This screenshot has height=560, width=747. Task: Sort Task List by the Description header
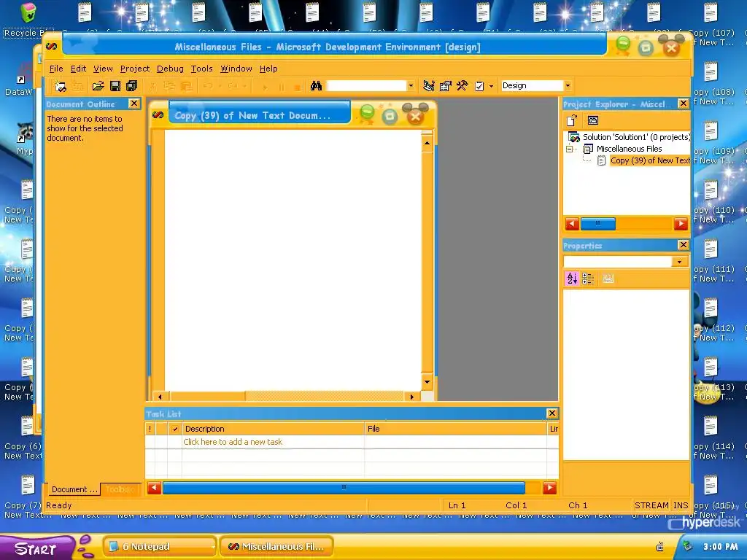273,429
